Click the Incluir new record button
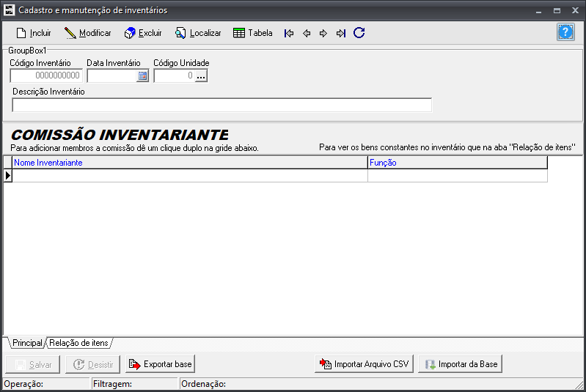The height and width of the screenshot is (392, 586). pyautogui.click(x=34, y=33)
